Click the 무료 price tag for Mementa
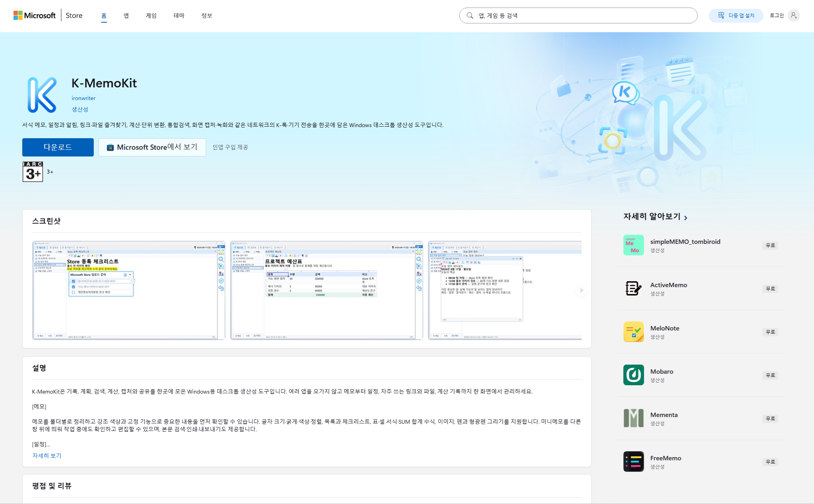 tap(770, 419)
